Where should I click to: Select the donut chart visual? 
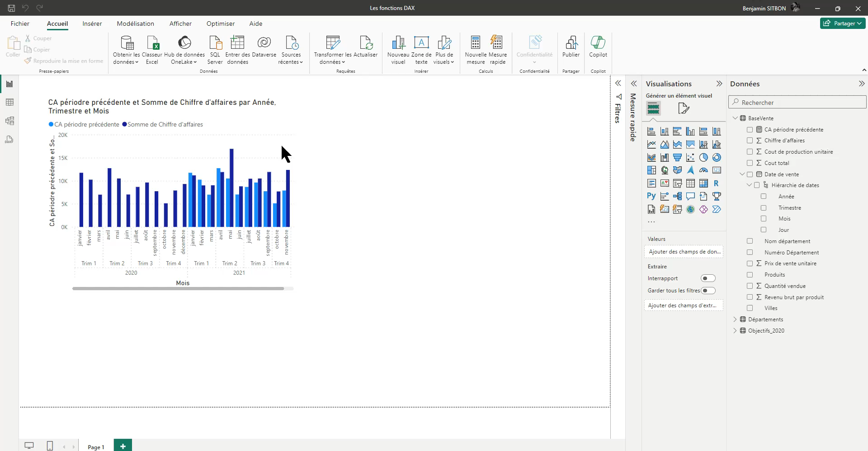tap(717, 158)
